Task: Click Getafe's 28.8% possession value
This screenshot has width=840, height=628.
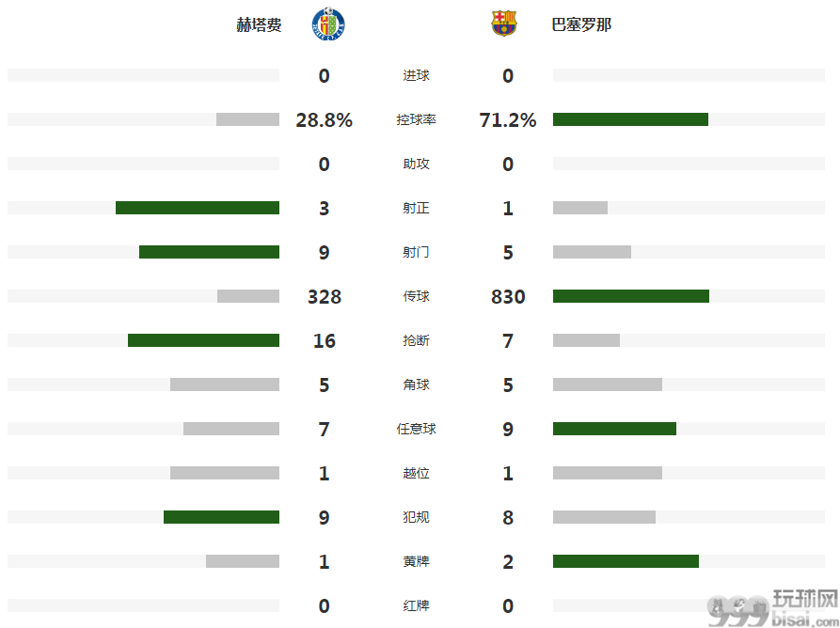Action: tap(325, 120)
